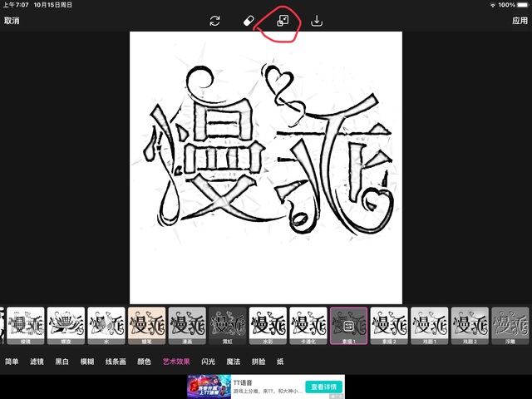
Task: Select the 线条画 category tab
Action: click(116, 362)
